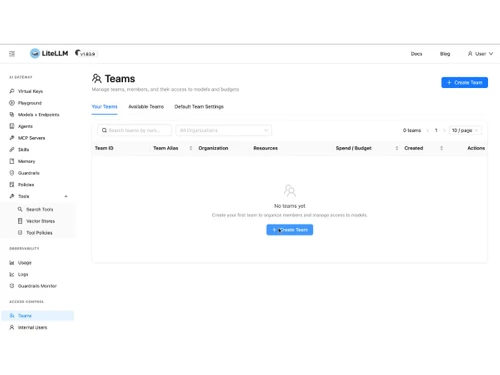Open the User account dropdown

click(x=480, y=54)
